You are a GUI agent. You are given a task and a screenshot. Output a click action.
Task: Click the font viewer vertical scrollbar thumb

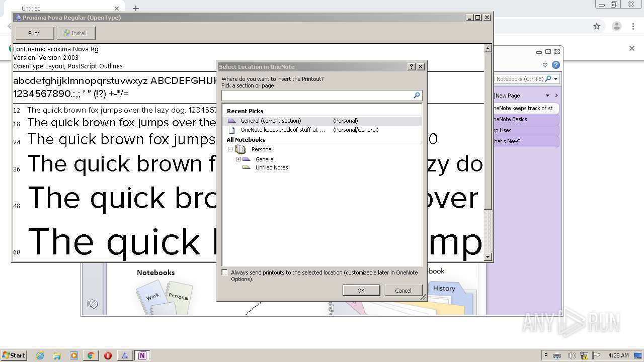tap(488, 131)
